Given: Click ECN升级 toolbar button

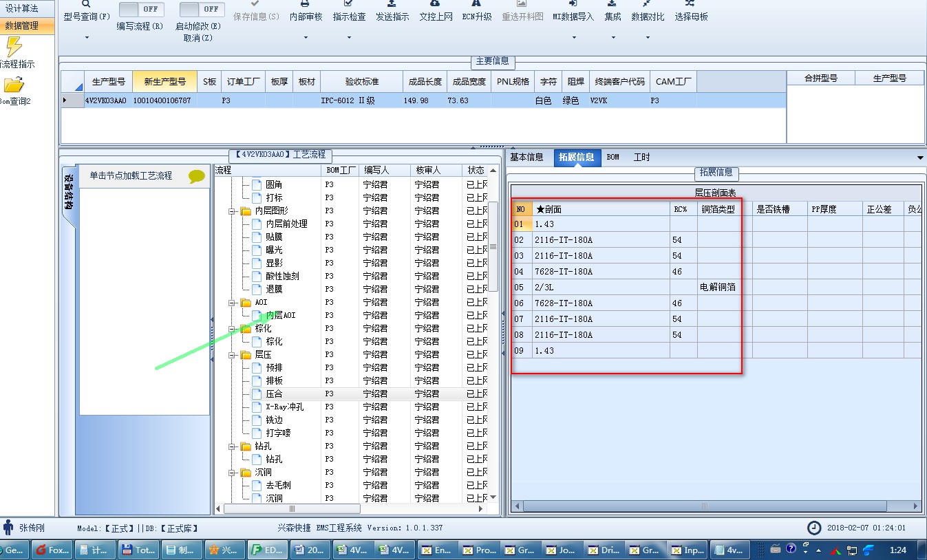Looking at the screenshot, I should coord(477,11).
